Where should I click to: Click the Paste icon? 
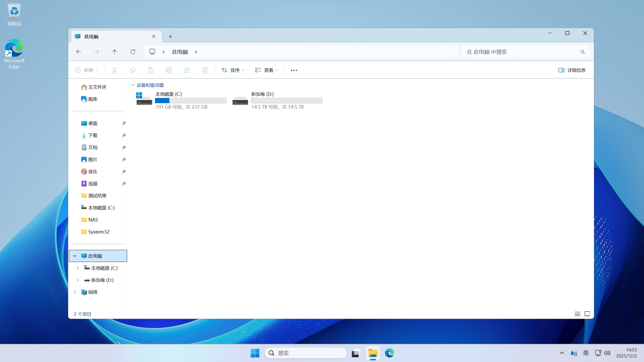150,70
